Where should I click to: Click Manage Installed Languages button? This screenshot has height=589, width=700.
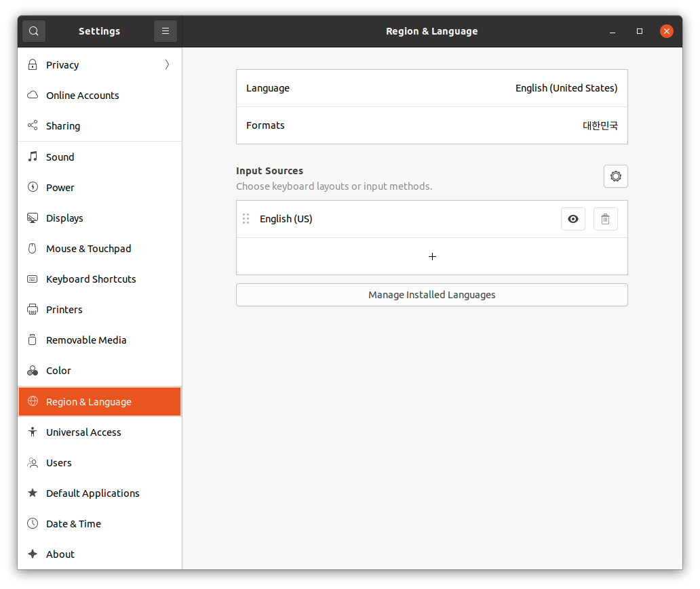[431, 295]
